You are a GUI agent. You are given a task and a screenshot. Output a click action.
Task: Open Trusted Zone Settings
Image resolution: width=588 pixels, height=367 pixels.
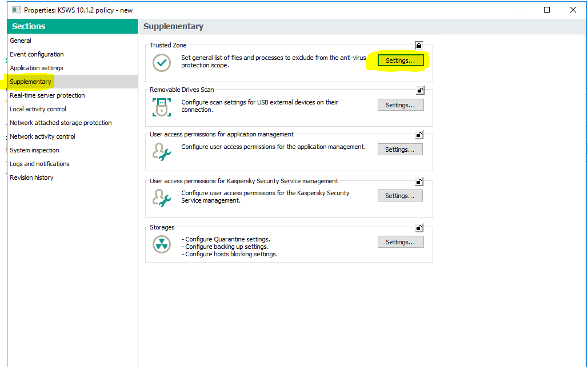tap(401, 61)
